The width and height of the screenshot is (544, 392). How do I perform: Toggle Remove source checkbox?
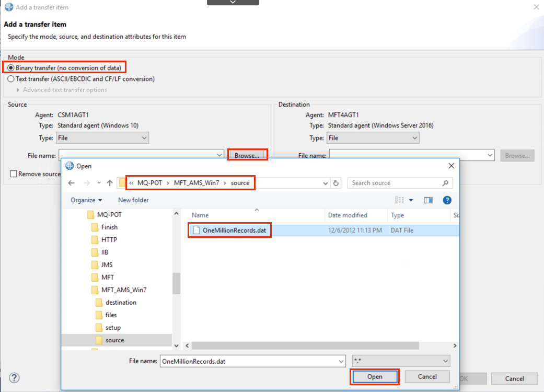click(x=13, y=174)
